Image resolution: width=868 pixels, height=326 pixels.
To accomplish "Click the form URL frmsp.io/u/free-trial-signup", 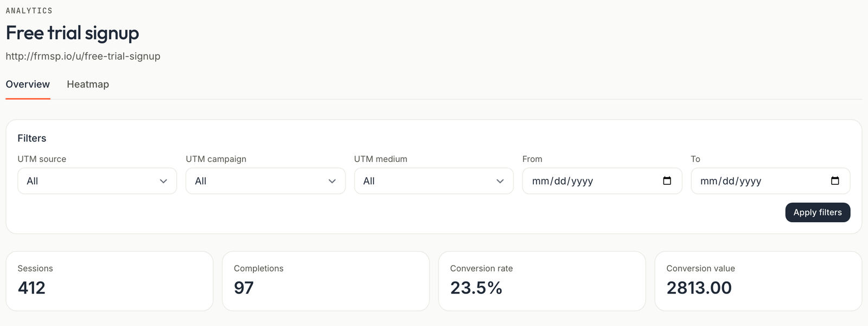I will point(83,56).
